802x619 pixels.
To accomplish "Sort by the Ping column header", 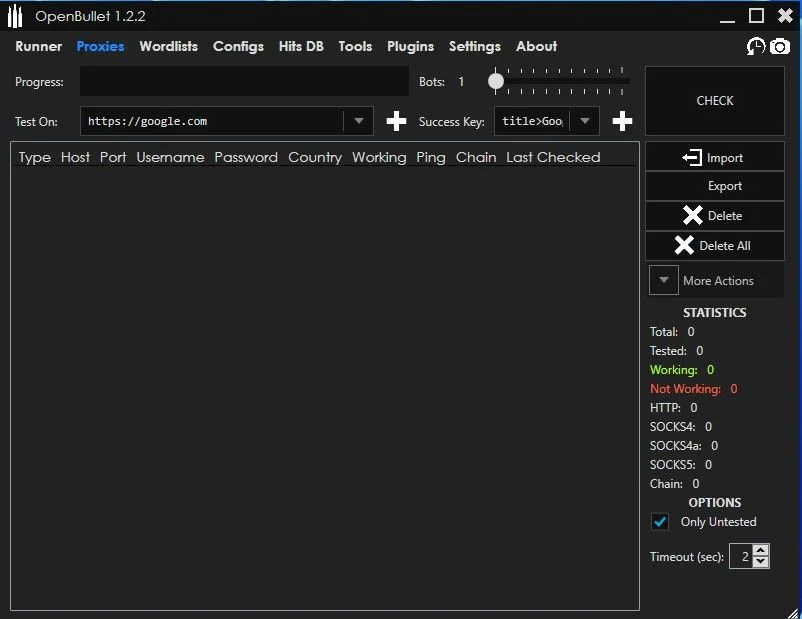I will pos(431,158).
